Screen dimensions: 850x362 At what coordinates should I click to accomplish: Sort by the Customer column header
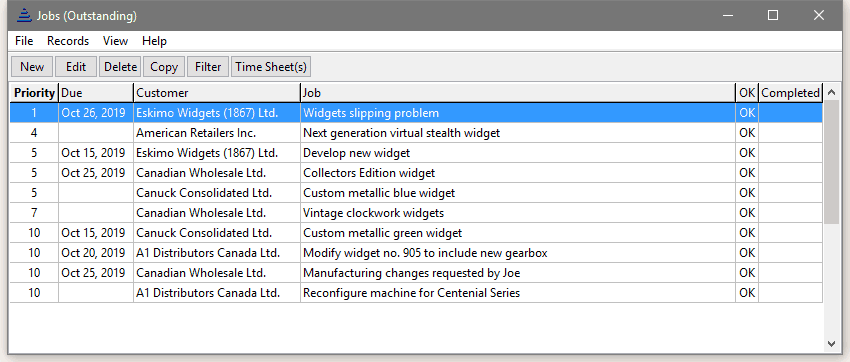[x=217, y=93]
